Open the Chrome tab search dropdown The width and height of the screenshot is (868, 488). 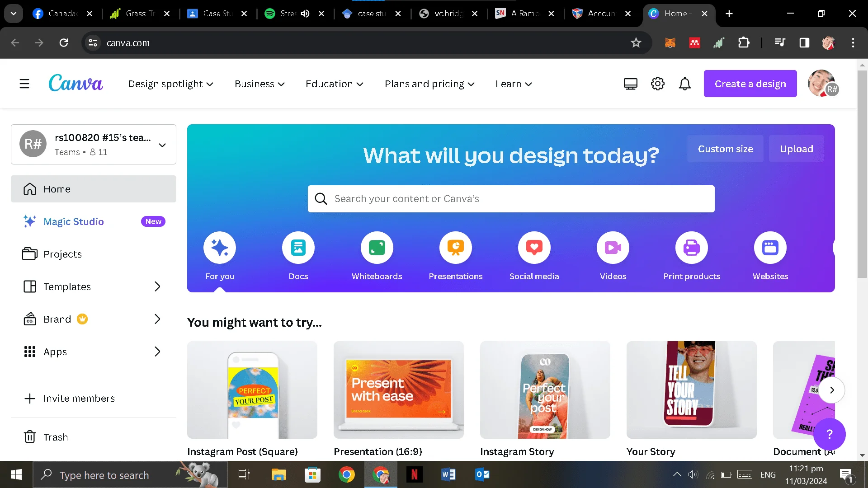pyautogui.click(x=14, y=14)
